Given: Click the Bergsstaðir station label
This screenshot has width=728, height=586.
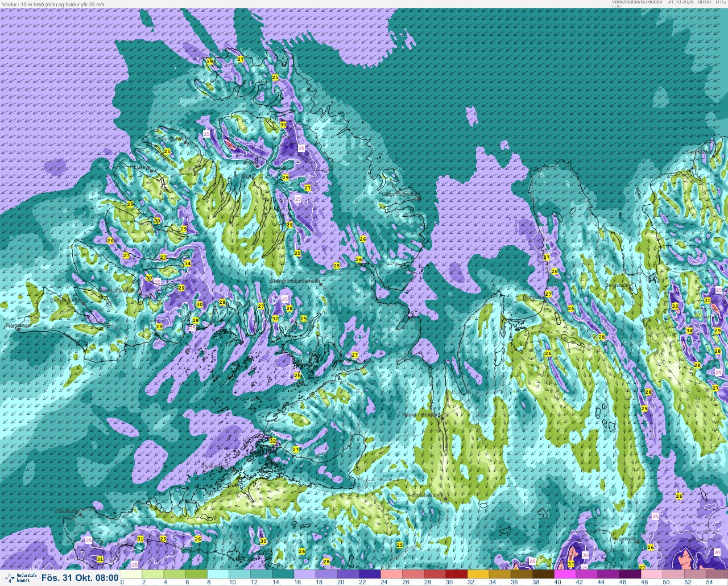Looking at the screenshot, I should coord(619,285).
